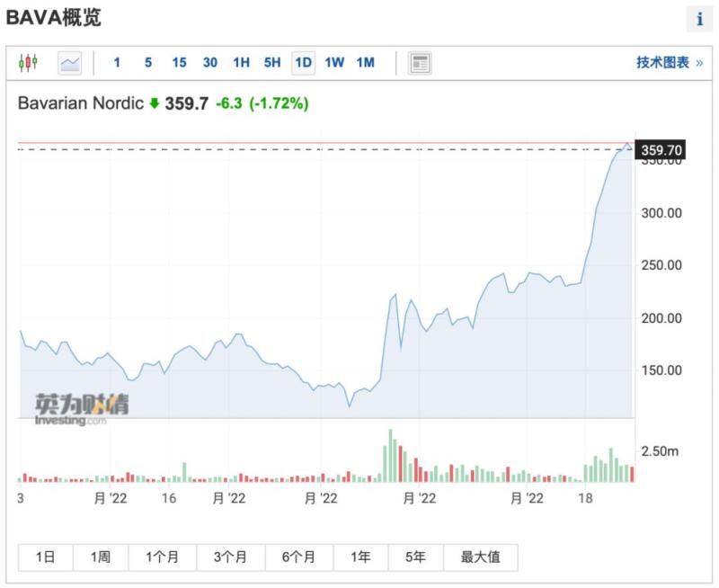Show the 3个月 time range
This screenshot has width=719, height=588.
pos(230,557)
